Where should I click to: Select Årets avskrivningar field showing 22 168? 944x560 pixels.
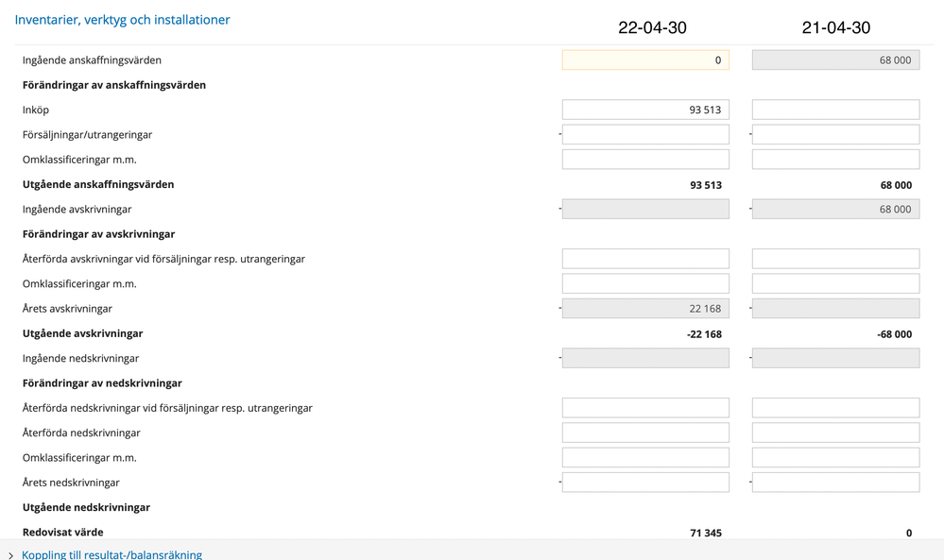pyautogui.click(x=645, y=309)
